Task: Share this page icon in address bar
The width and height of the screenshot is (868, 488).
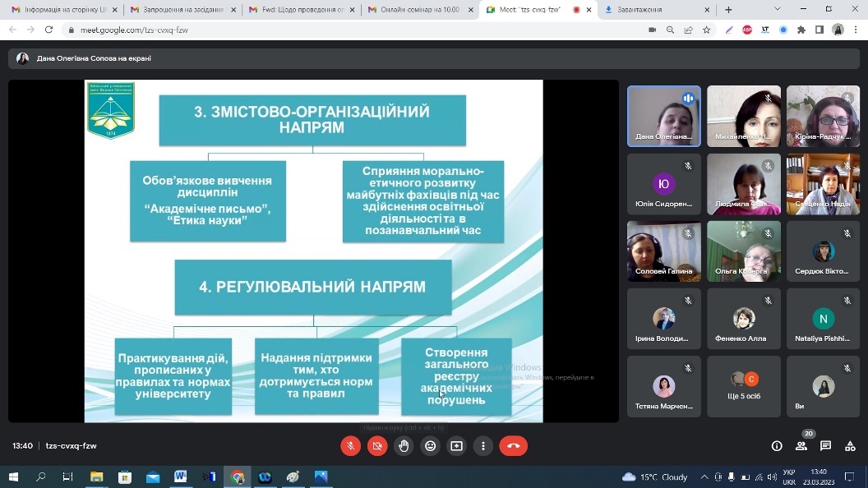Action: click(689, 30)
